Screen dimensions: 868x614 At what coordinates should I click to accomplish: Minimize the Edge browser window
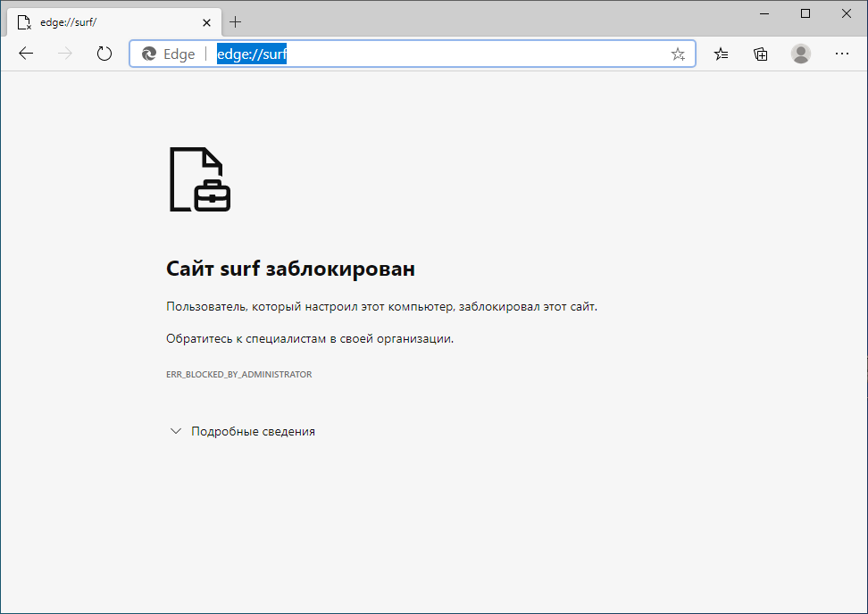pos(764,13)
